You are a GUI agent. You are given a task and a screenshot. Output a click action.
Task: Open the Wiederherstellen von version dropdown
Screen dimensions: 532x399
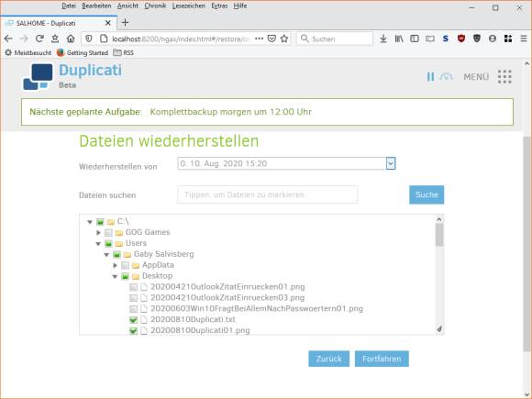[286, 163]
